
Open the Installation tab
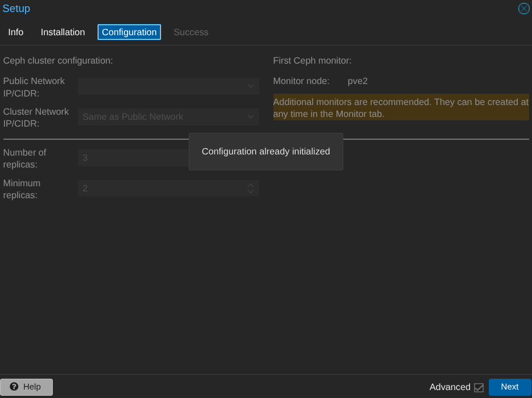[x=63, y=32]
